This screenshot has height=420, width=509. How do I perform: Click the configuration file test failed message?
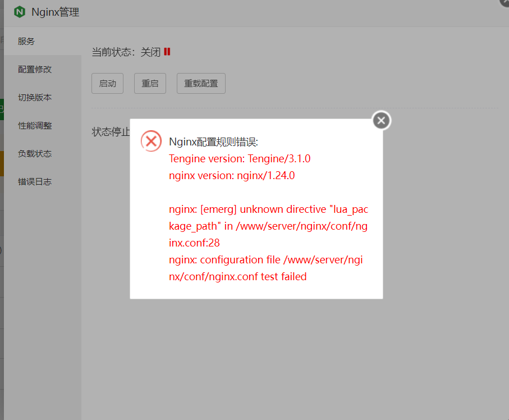266,268
